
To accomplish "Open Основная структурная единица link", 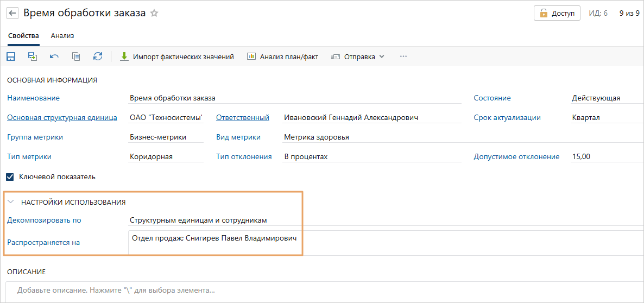I will coord(62,117).
